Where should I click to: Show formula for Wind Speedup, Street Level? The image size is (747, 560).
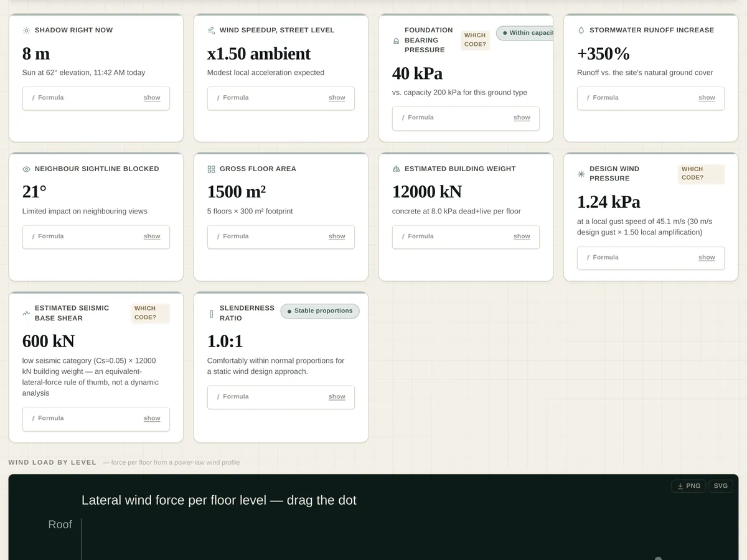point(337,98)
